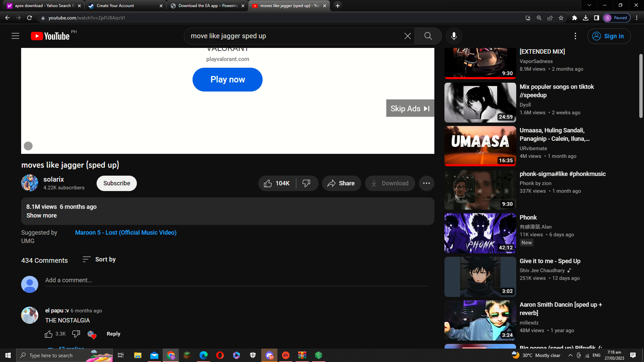The width and height of the screenshot is (644, 362).
Task: Show more of the video description
Action: [x=42, y=216]
